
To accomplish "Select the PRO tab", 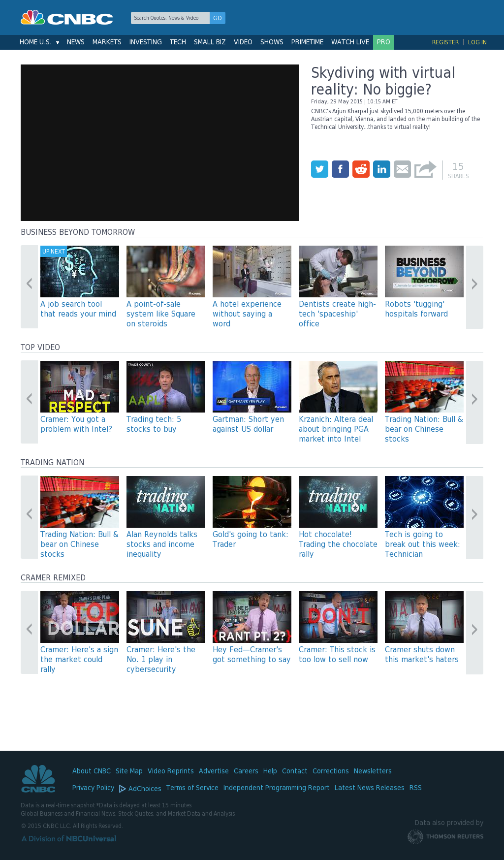I will point(383,42).
